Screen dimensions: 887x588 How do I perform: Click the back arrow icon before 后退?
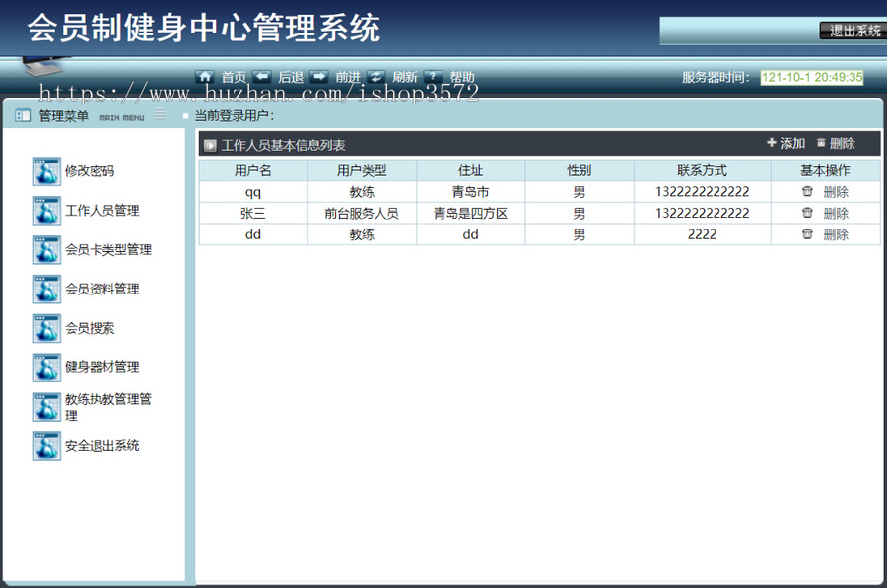tap(262, 76)
